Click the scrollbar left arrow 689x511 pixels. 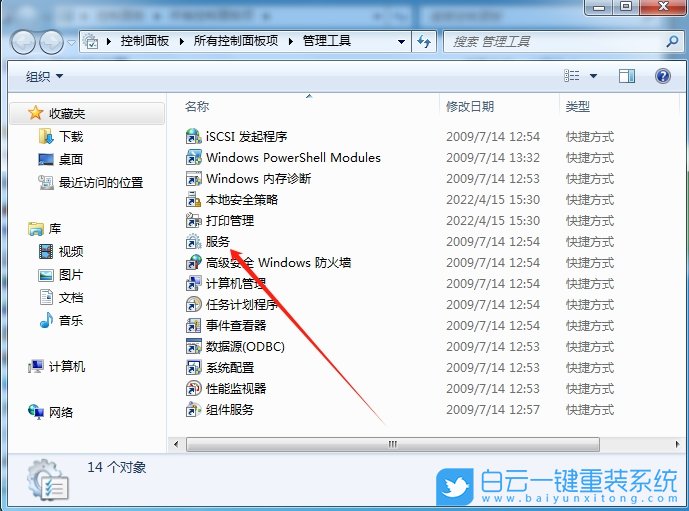(176, 444)
